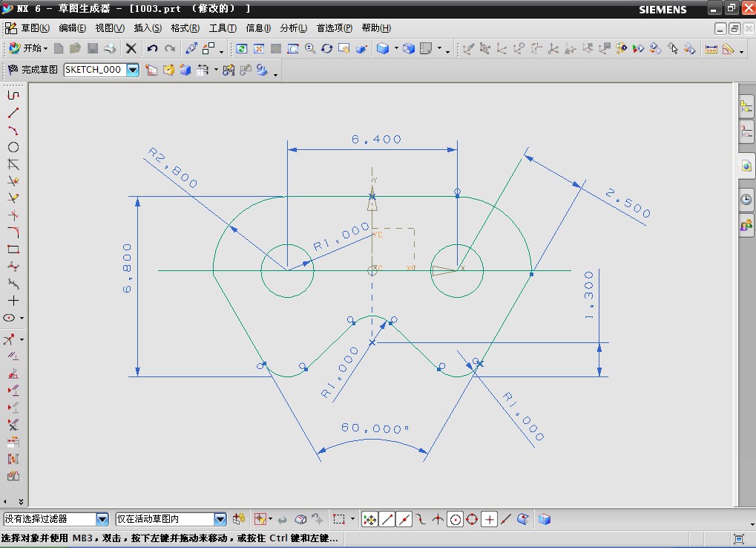Toggle the midpoint snap option
The width and height of the screenshot is (756, 548).
click(x=404, y=520)
